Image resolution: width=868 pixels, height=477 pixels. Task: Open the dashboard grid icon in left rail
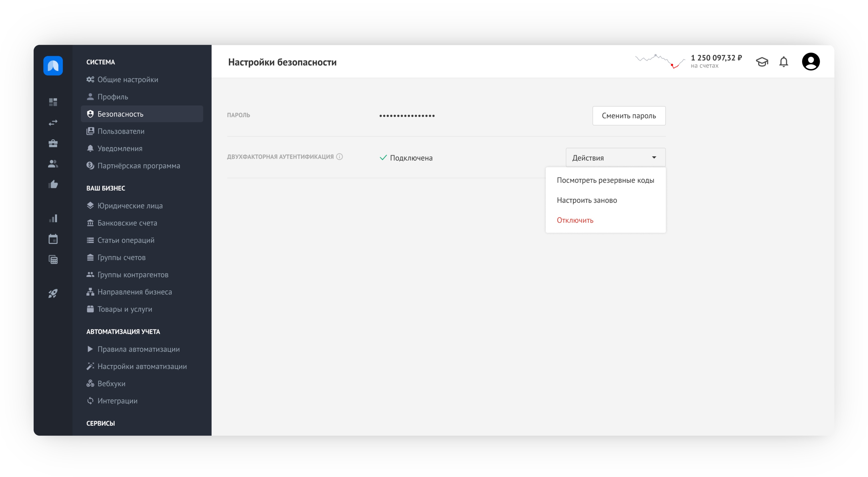[53, 102]
